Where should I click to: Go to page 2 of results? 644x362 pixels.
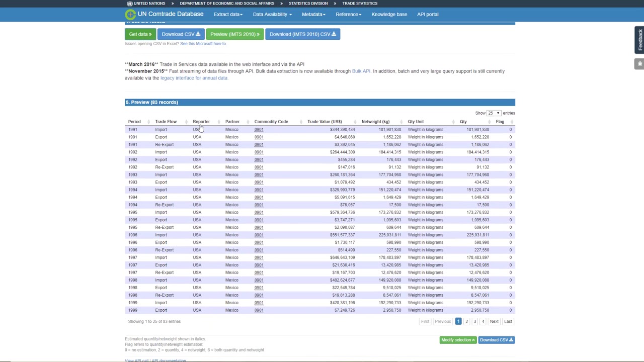click(x=466, y=321)
